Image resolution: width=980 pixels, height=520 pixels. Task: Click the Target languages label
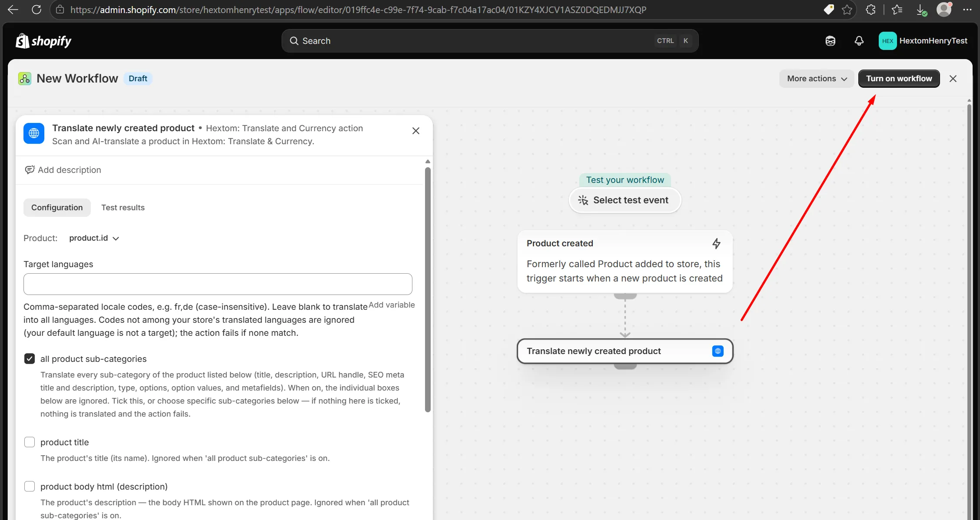tap(58, 264)
